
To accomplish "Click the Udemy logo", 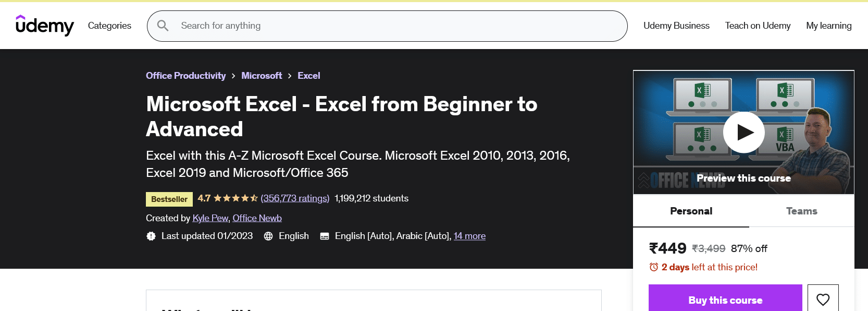I will [44, 25].
